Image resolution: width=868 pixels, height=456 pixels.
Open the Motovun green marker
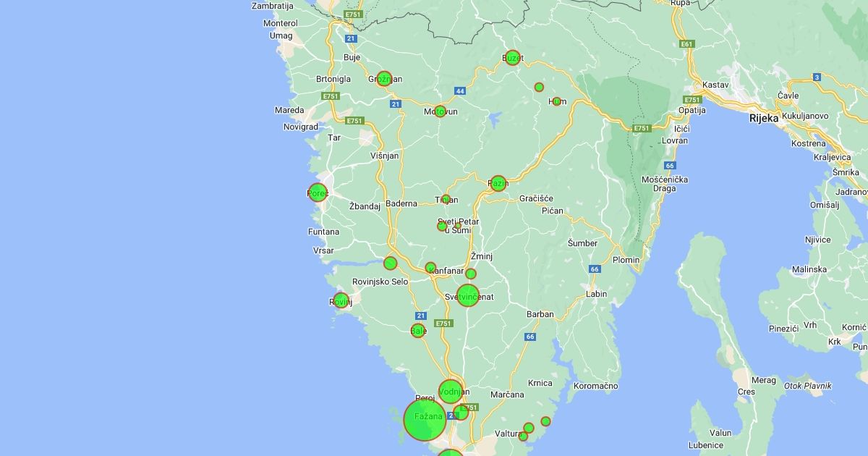tap(440, 111)
